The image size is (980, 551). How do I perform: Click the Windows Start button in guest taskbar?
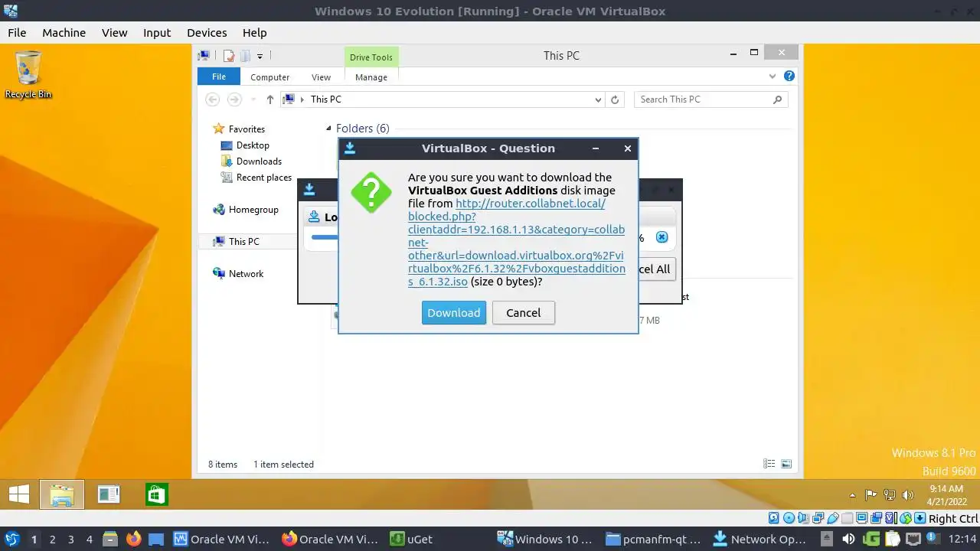19,494
